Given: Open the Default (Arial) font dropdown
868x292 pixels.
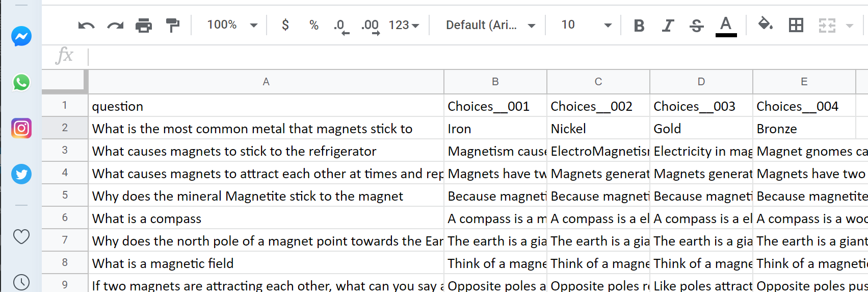Looking at the screenshot, I should 490,25.
